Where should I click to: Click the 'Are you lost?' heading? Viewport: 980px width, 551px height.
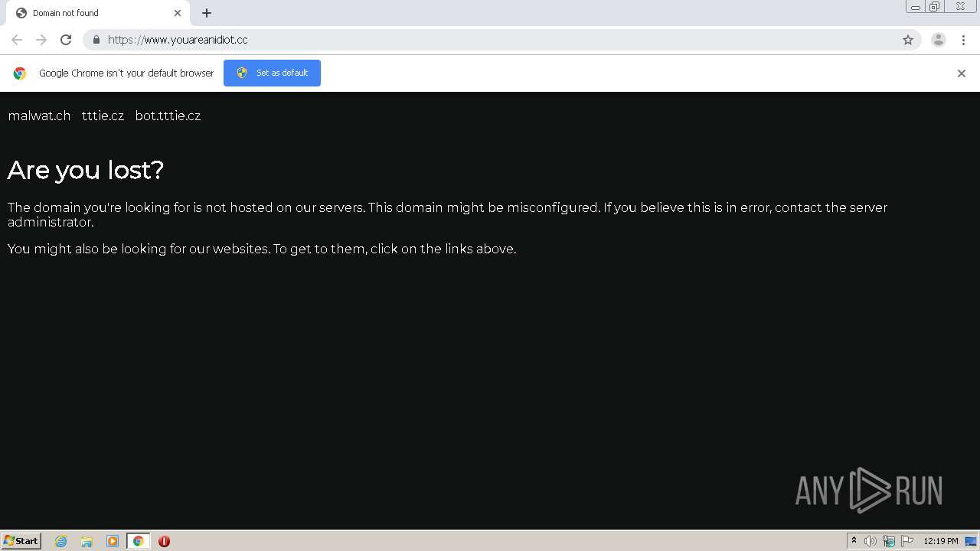[86, 170]
